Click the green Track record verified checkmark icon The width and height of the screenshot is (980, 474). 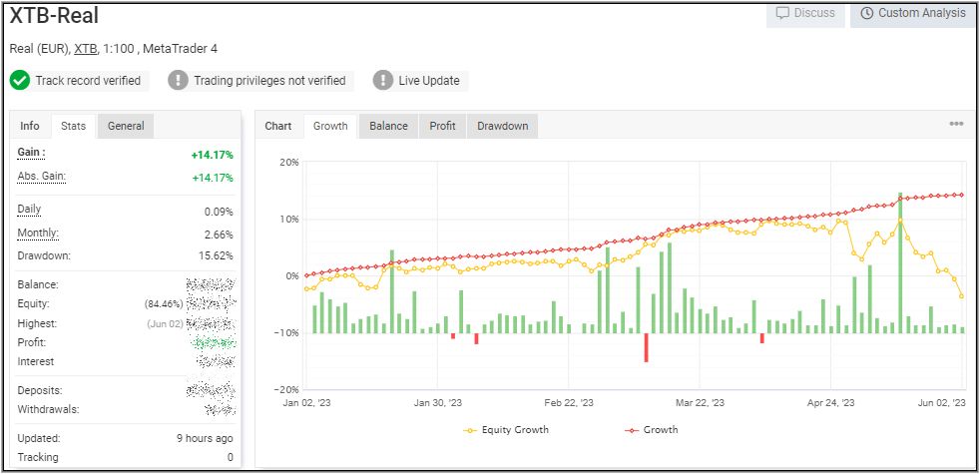20,81
